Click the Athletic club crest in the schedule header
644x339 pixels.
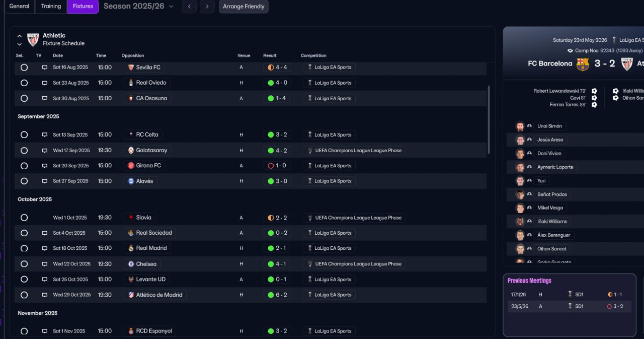coord(33,39)
